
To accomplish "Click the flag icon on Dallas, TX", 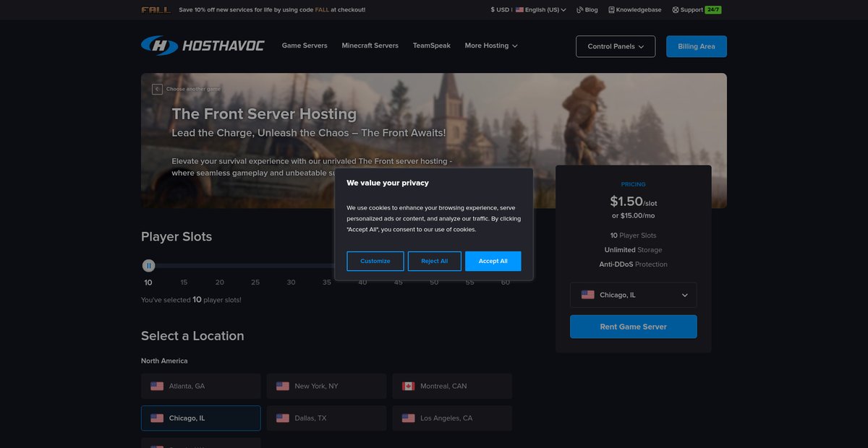I will coord(283,418).
